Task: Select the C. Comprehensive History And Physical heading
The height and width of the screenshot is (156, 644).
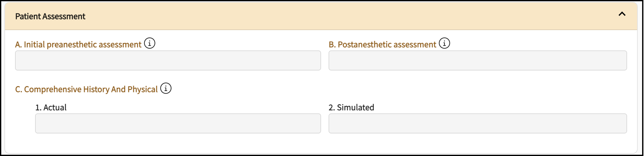Action: [x=86, y=89]
